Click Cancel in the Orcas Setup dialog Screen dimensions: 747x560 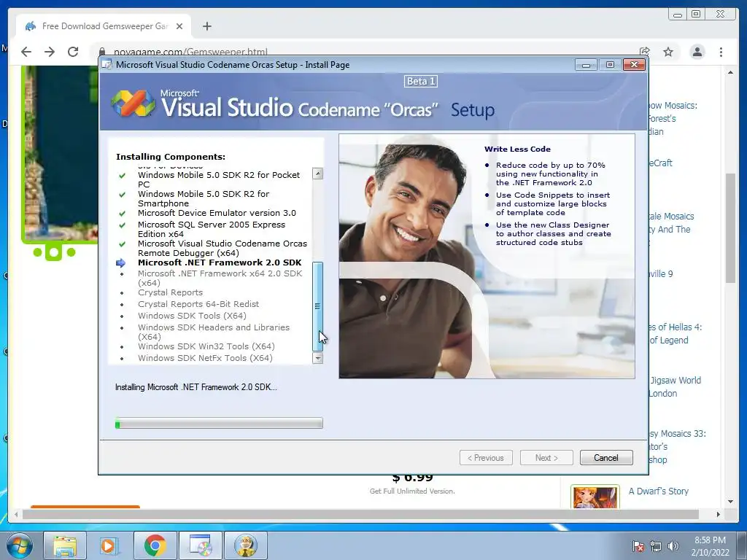(606, 458)
